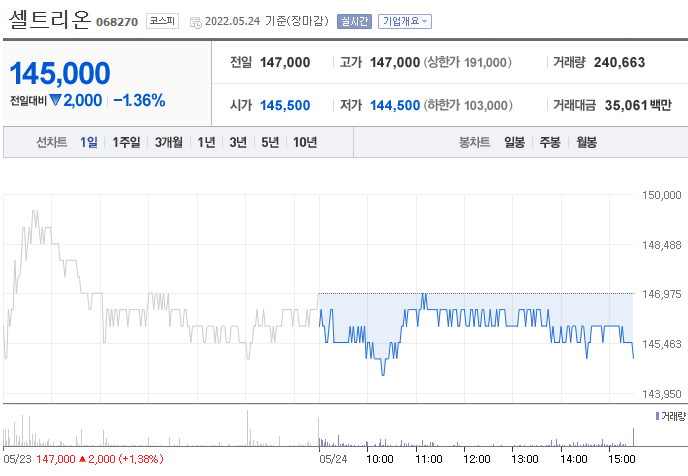Click the 2,000 day-over-day change amount

point(82,100)
